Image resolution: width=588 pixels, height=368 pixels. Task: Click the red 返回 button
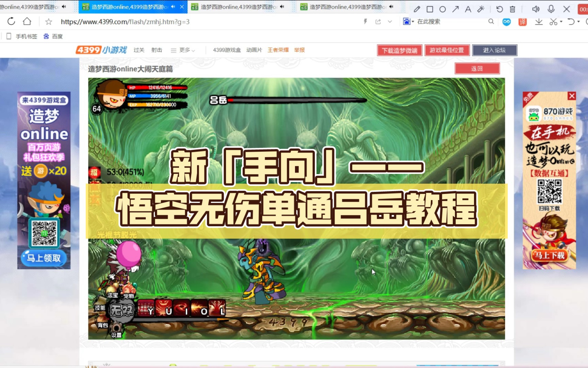[x=477, y=68]
